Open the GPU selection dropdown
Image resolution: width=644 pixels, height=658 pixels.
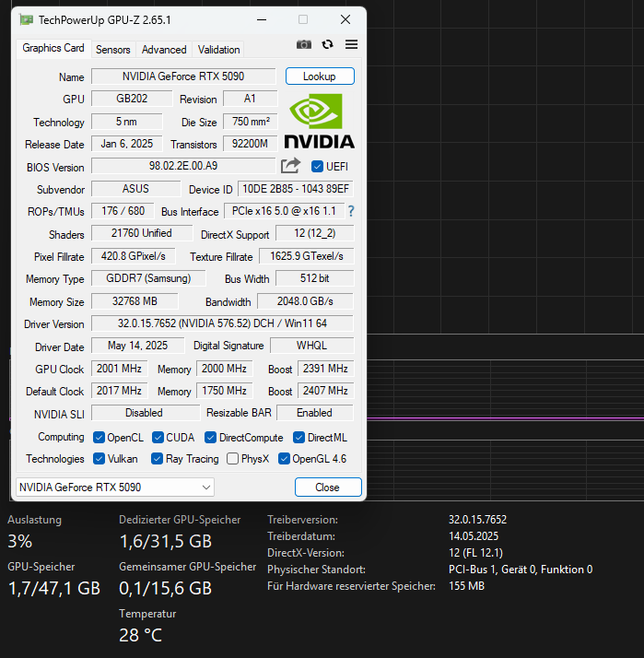click(x=115, y=488)
